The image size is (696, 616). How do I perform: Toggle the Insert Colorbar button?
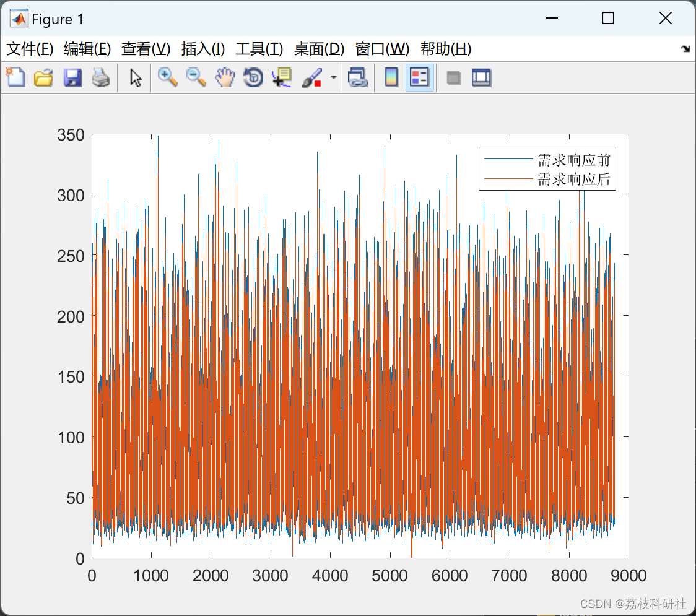pyautogui.click(x=391, y=77)
